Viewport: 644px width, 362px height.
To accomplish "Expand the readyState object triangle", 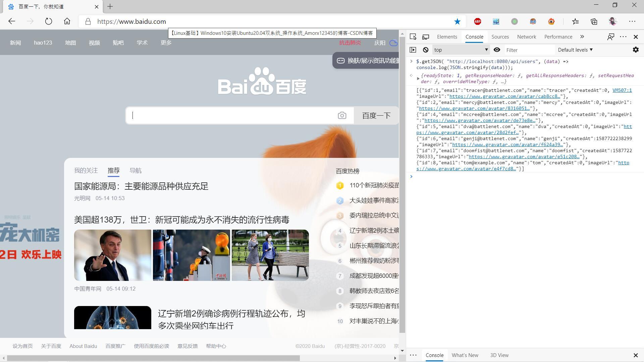I will 418,79.
